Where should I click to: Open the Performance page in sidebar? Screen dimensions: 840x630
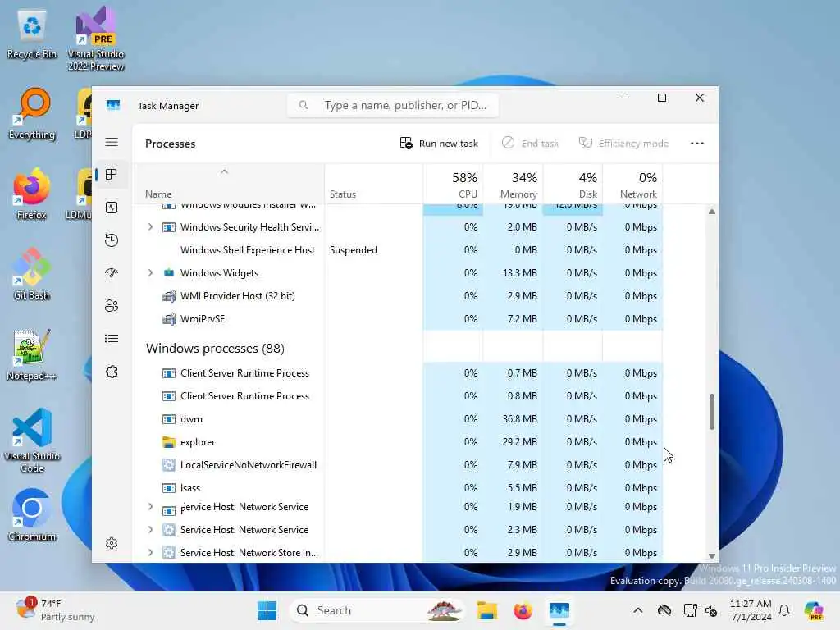[112, 208]
